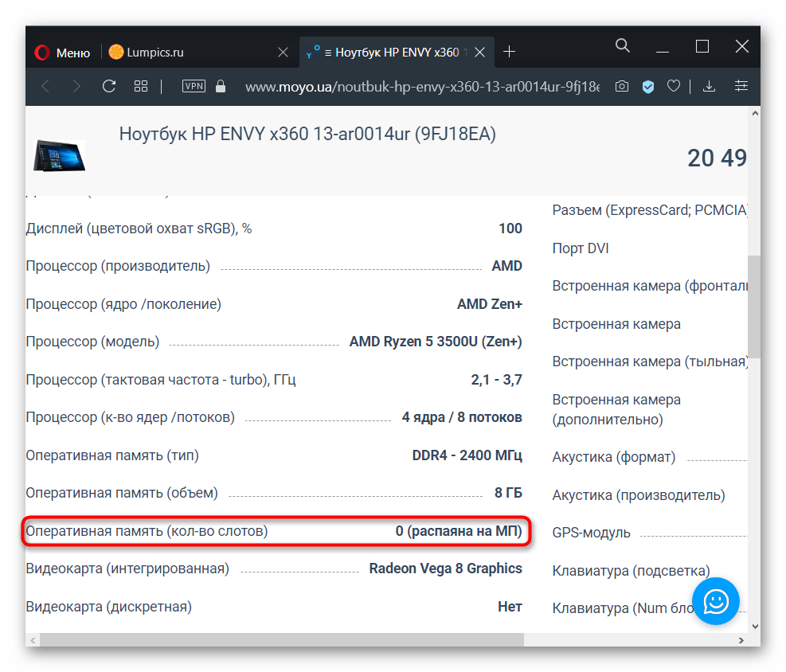Add page to bookmarks with heart icon
This screenshot has width=786, height=672.
tap(674, 86)
